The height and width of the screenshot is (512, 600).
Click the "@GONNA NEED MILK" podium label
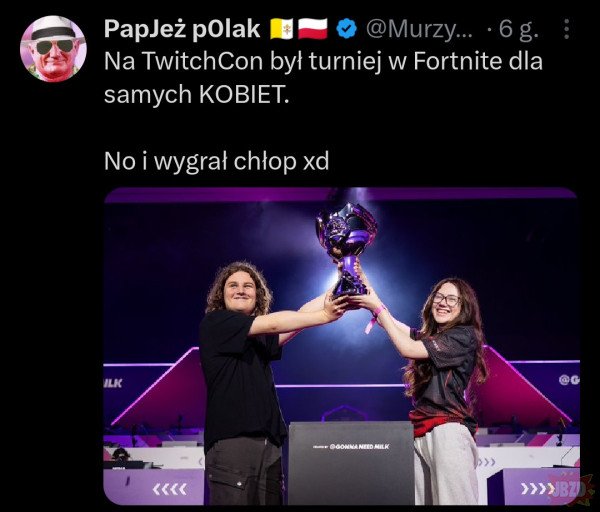[x=351, y=447]
